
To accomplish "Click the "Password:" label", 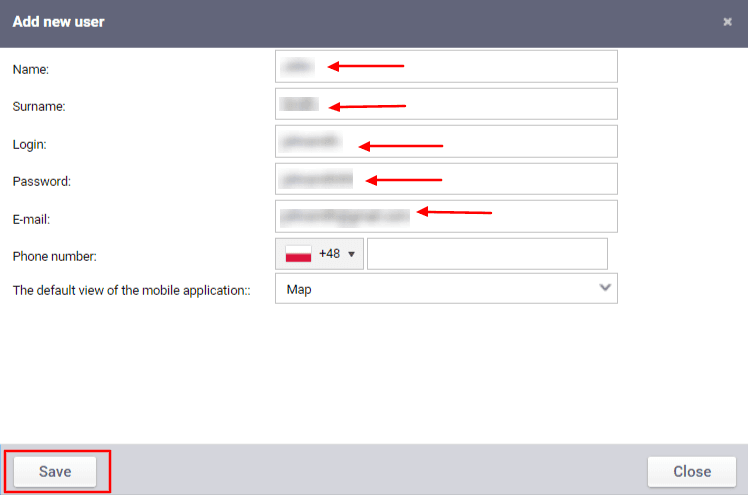I will click(42, 182).
